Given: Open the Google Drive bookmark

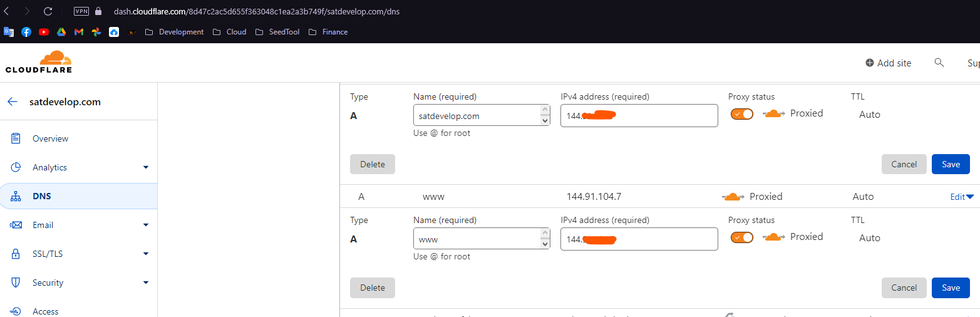Looking at the screenshot, I should 61,32.
